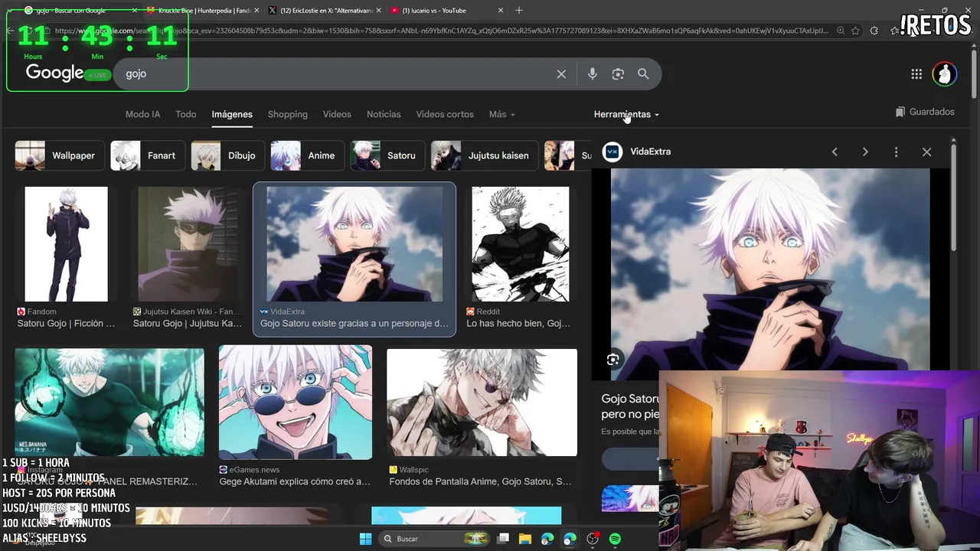Filter images by Wallpaper chip
This screenshot has height=551, width=980.
pyautogui.click(x=58, y=155)
